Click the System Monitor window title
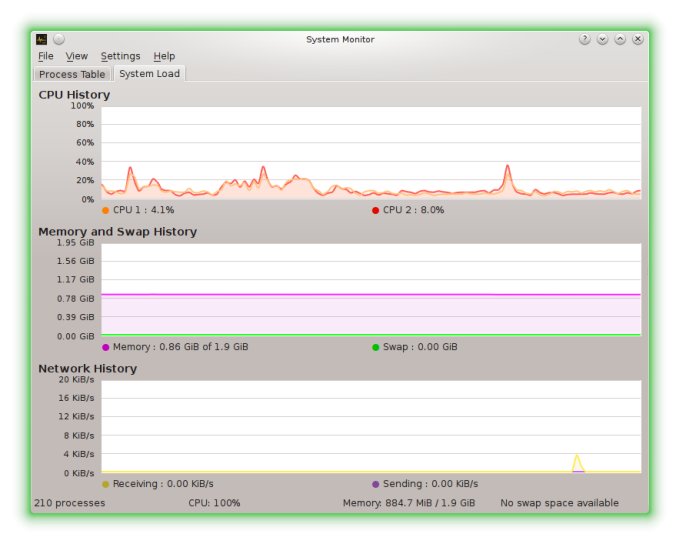This screenshot has width=680, height=544. (x=340, y=39)
